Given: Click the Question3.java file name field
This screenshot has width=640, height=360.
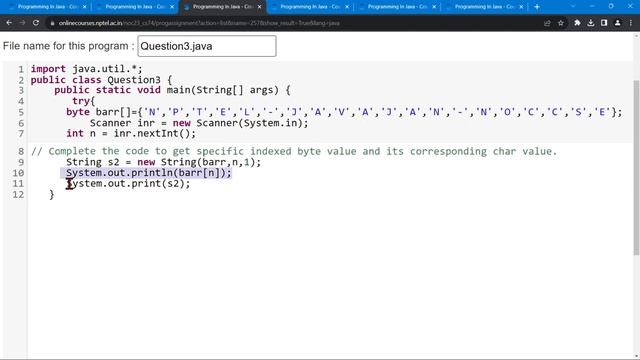Looking at the screenshot, I should pyautogui.click(x=207, y=46).
